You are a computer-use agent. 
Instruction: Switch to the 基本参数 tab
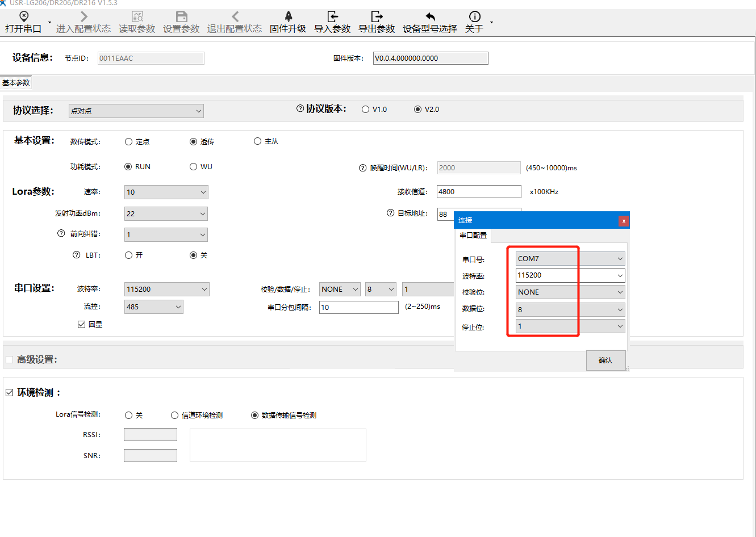click(16, 83)
